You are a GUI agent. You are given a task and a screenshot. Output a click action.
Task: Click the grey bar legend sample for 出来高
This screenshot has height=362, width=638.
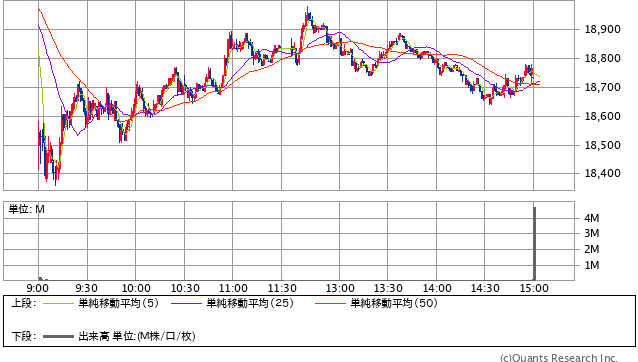coord(58,336)
